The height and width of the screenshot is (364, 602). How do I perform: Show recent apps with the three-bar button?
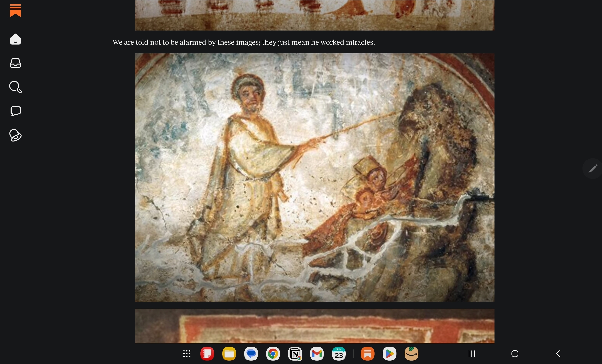click(x=471, y=353)
